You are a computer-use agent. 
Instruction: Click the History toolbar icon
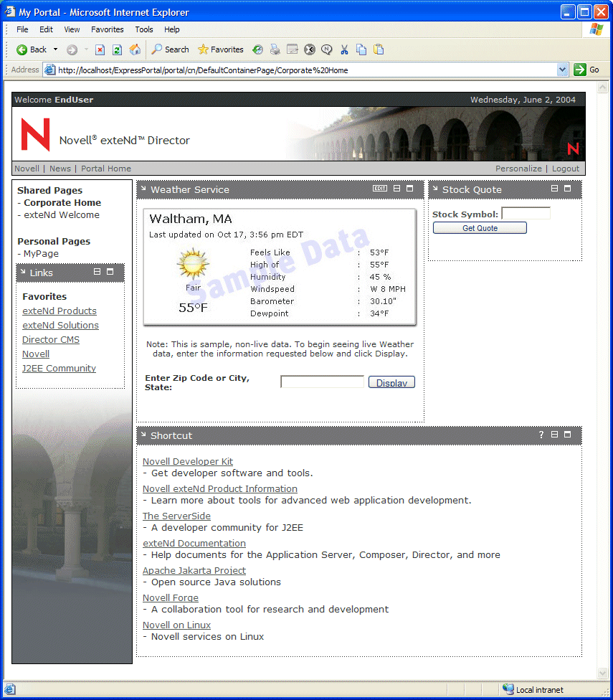tap(257, 49)
